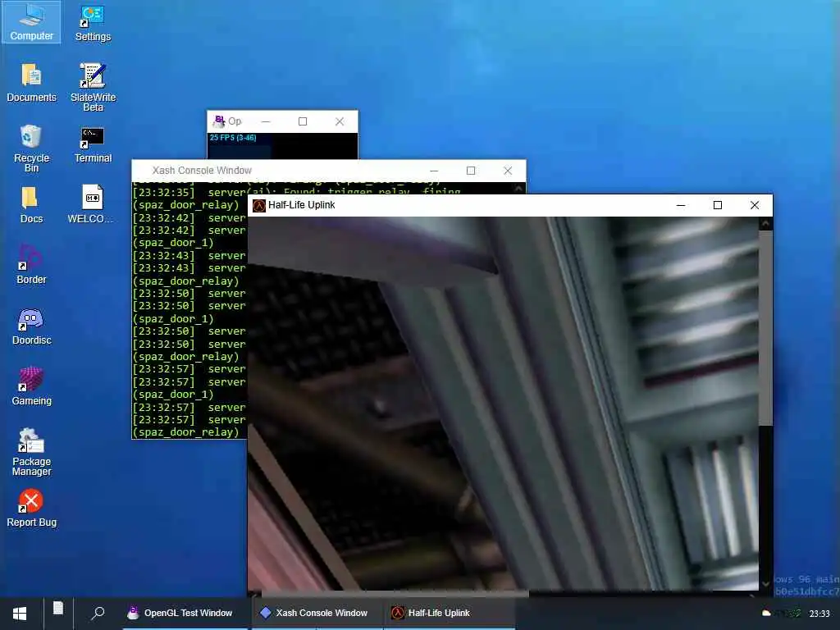The height and width of the screenshot is (630, 840).
Task: Minimize the OpenGL Op window
Action: (266, 121)
